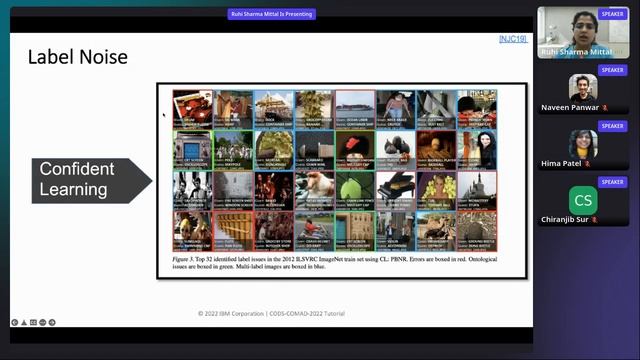
Task: Click the SPEAKER badge above Hima Patel
Action: click(x=613, y=126)
